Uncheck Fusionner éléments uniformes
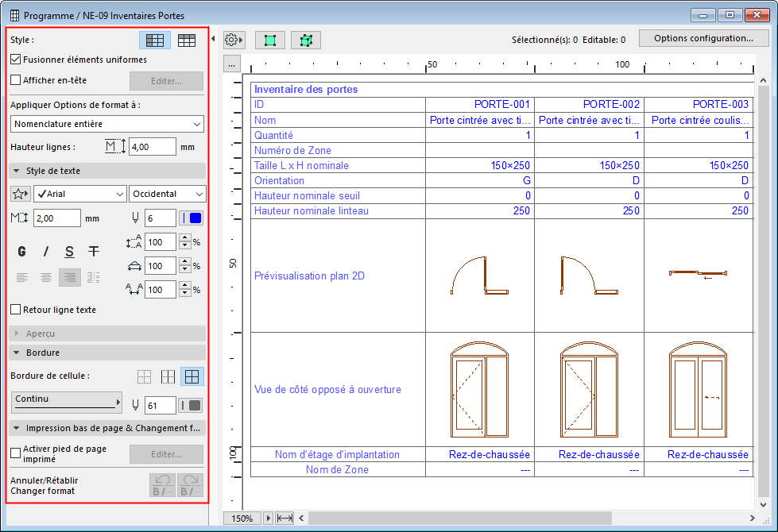The height and width of the screenshot is (532, 778). point(16,60)
